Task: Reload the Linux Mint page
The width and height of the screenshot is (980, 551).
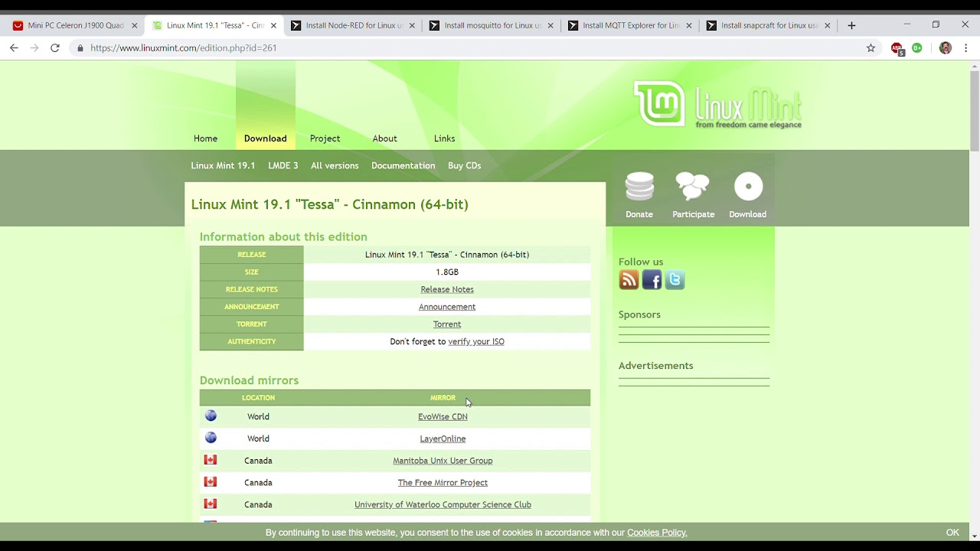Action: [x=55, y=47]
